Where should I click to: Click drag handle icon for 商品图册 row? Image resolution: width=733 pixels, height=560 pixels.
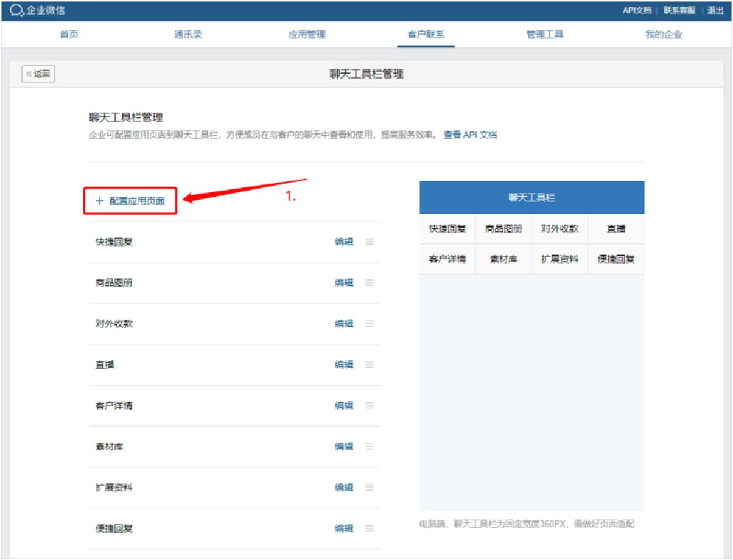pyautogui.click(x=370, y=282)
